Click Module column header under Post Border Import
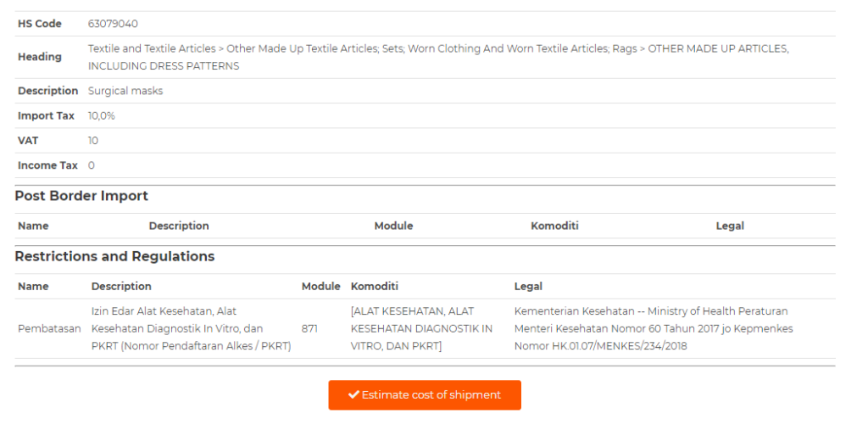Viewport: 868px width, 425px height. [393, 226]
